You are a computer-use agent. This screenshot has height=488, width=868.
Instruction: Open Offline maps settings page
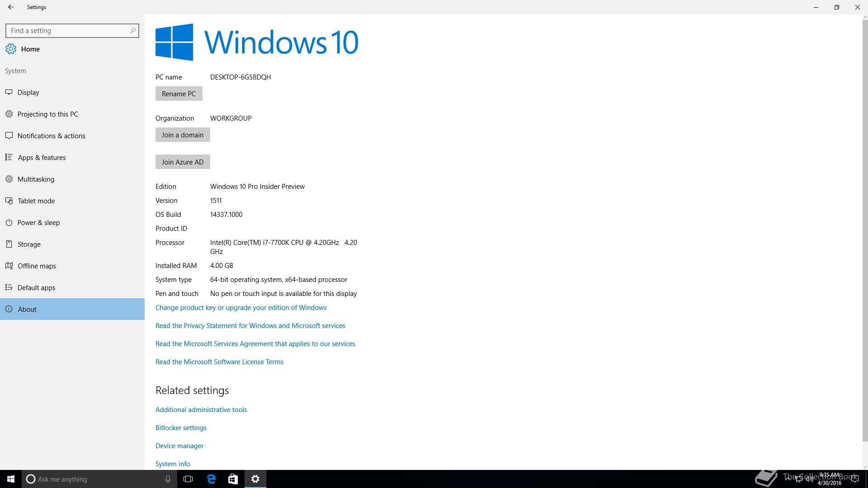click(72, 266)
